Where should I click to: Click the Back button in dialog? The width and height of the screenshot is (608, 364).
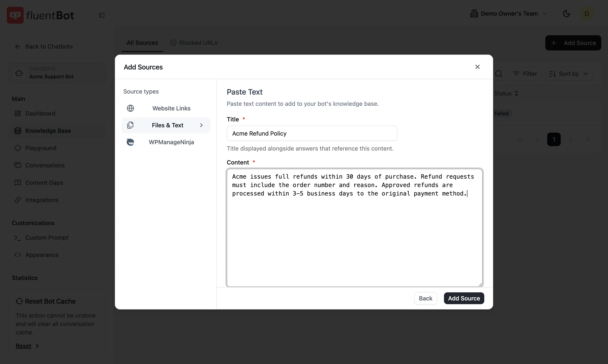426,298
